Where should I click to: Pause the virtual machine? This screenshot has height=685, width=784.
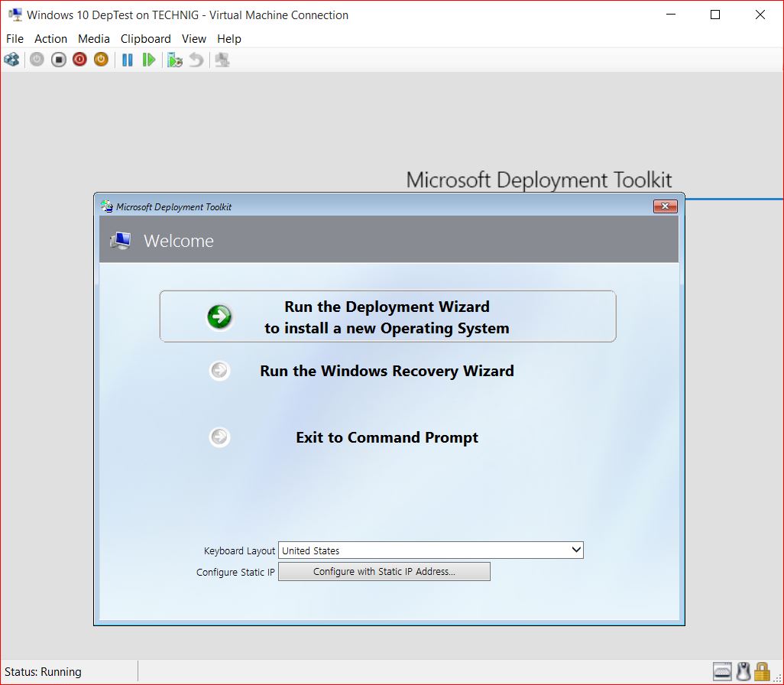pyautogui.click(x=127, y=59)
